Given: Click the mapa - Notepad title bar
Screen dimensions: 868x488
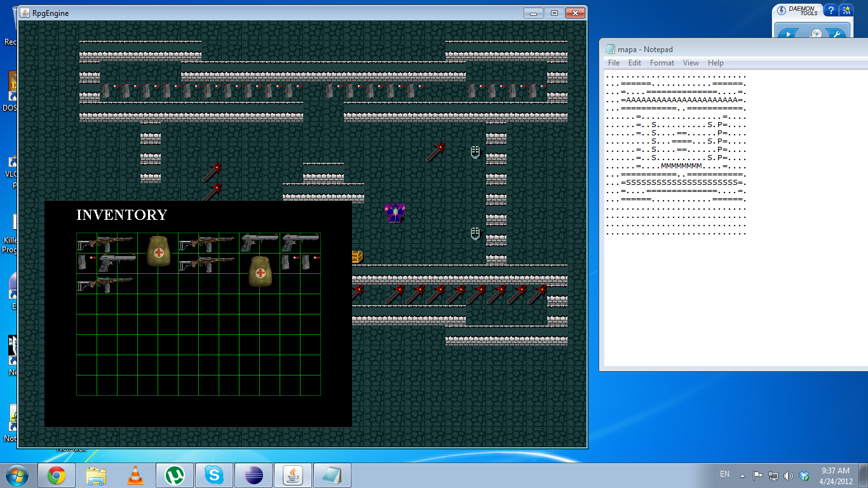Looking at the screenshot, I should 734,49.
